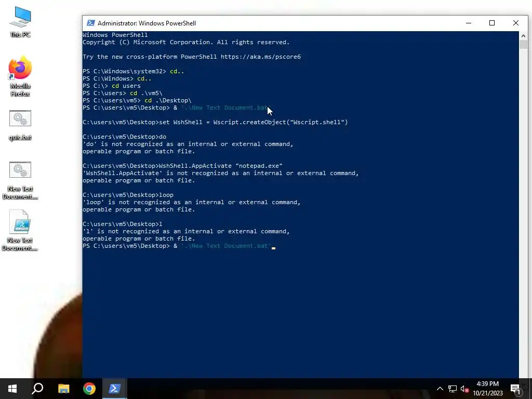
Task: Show hidden system tray icons
Action: [x=440, y=389]
